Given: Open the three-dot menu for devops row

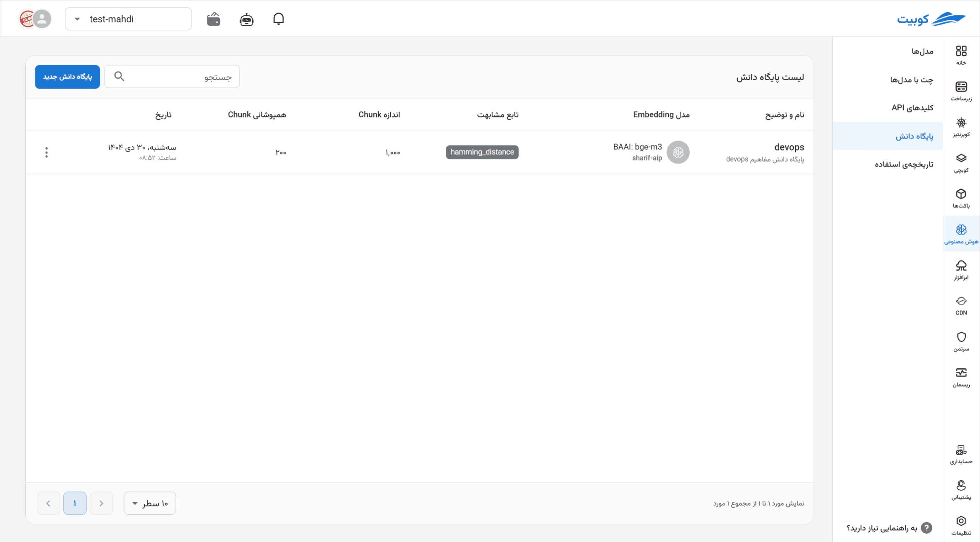Looking at the screenshot, I should [x=46, y=152].
